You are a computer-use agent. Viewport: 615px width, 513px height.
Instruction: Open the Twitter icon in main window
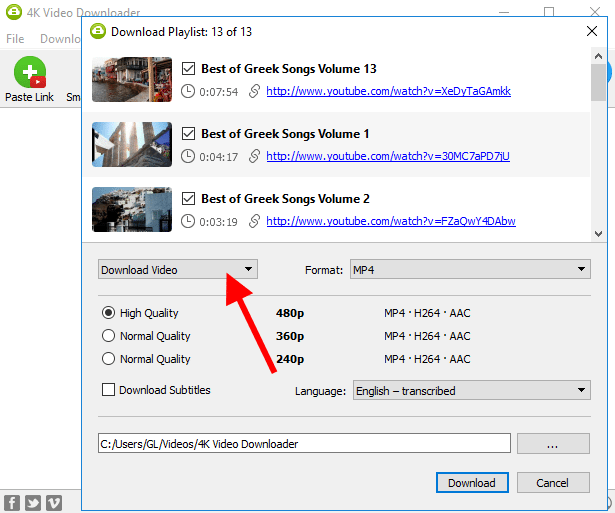coord(33,503)
